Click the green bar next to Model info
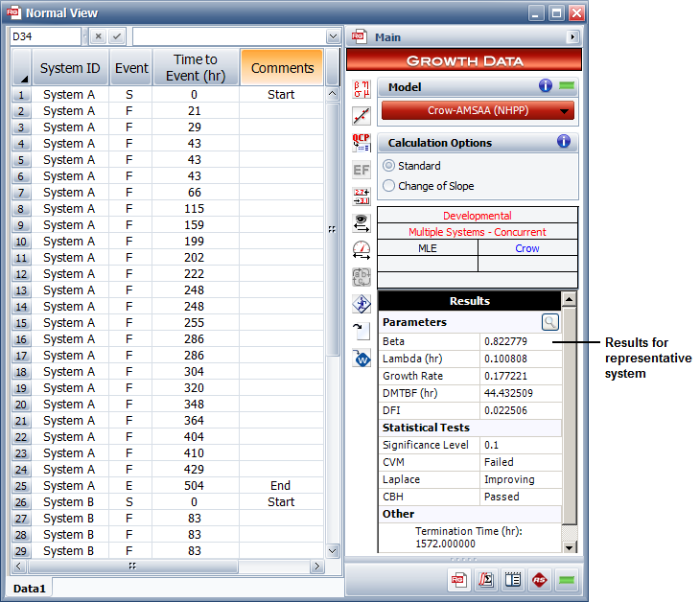Screen dimensions: 700x602 pyautogui.click(x=568, y=86)
